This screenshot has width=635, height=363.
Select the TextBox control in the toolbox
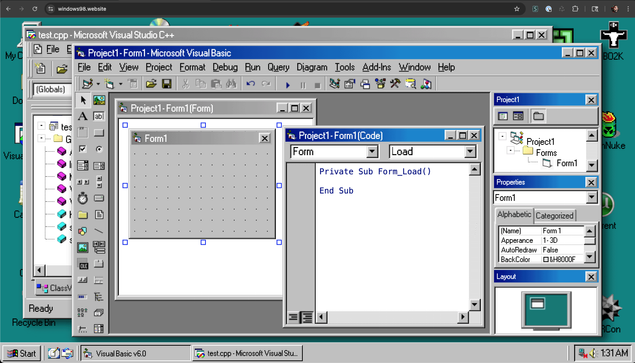99,117
